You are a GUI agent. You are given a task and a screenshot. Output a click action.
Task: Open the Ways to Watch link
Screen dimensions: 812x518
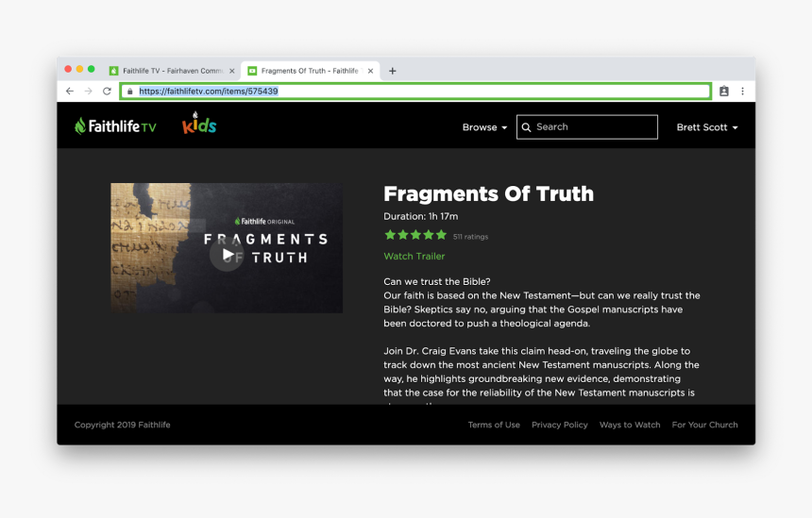(630, 425)
